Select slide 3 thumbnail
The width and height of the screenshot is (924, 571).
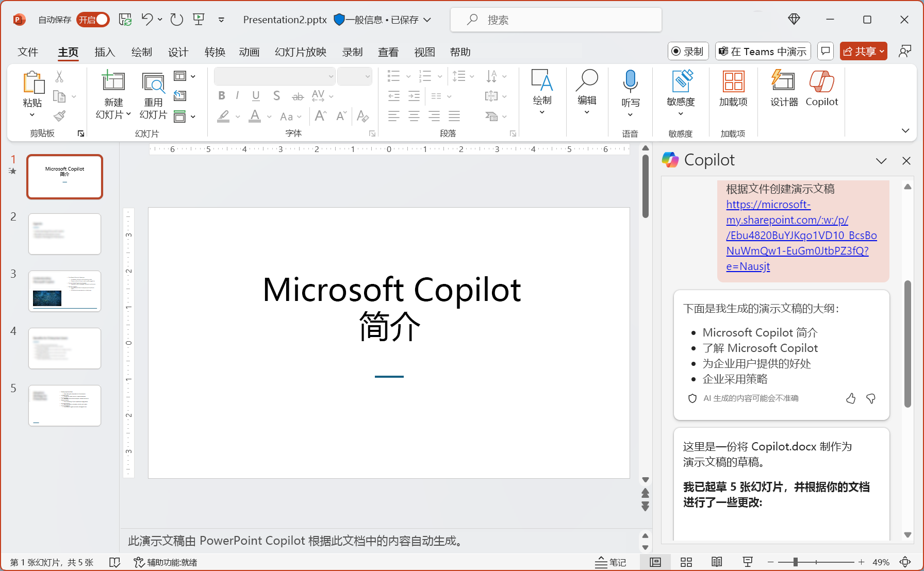pyautogui.click(x=64, y=291)
